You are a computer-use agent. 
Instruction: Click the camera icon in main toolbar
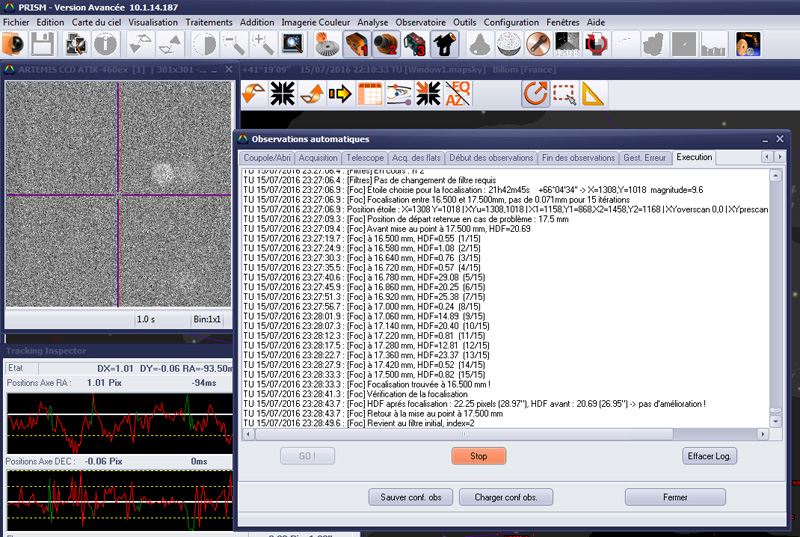click(x=14, y=44)
